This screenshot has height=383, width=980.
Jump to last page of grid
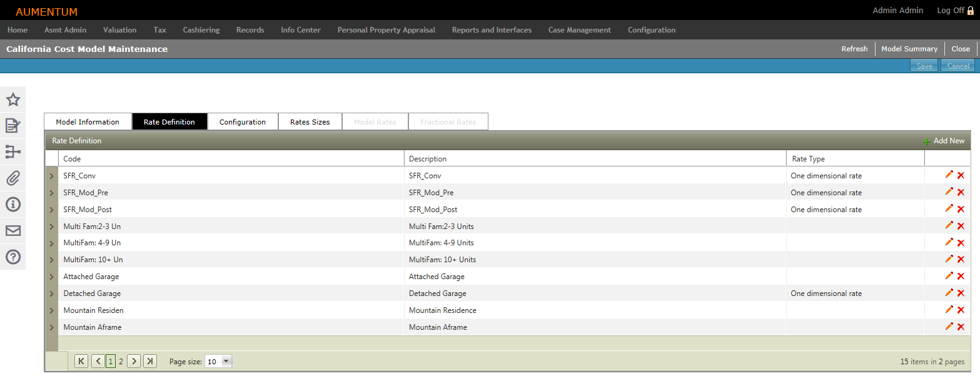coord(150,361)
